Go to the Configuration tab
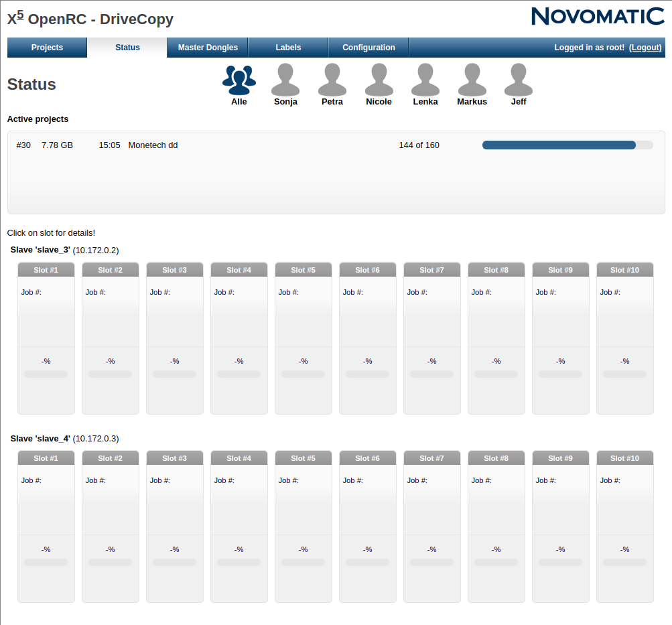 click(x=368, y=48)
